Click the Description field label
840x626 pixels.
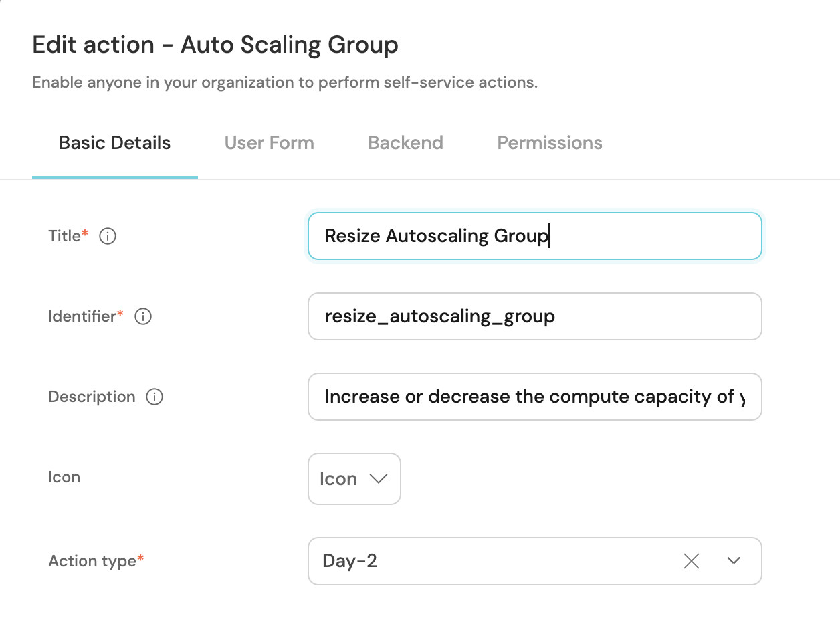click(92, 397)
